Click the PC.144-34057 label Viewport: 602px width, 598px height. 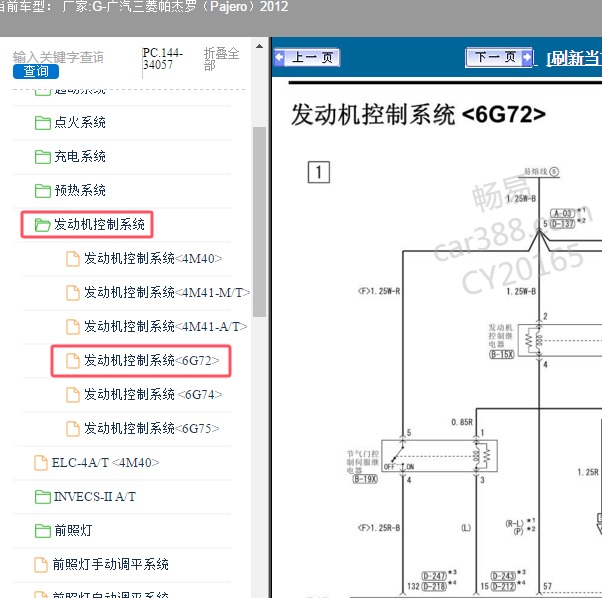pyautogui.click(x=162, y=59)
